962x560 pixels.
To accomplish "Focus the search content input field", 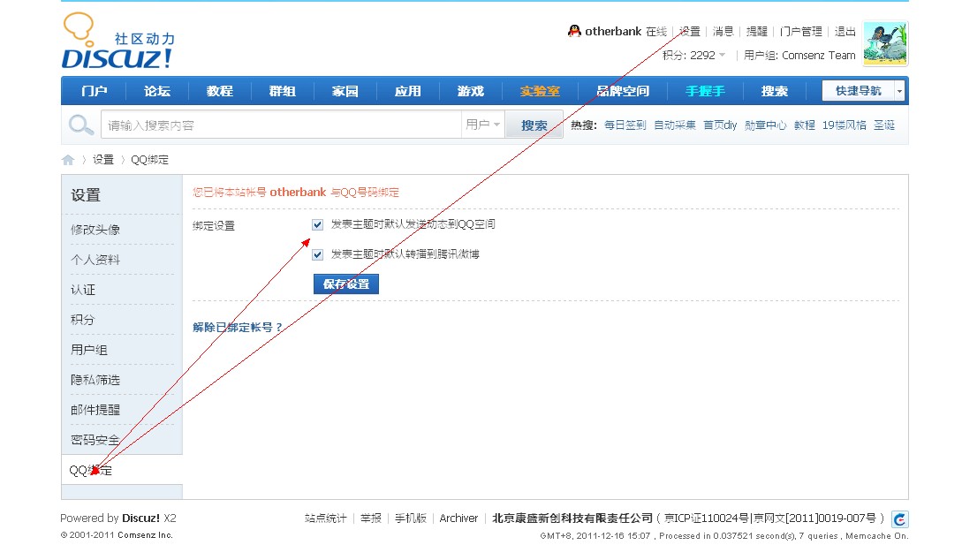I will (281, 125).
